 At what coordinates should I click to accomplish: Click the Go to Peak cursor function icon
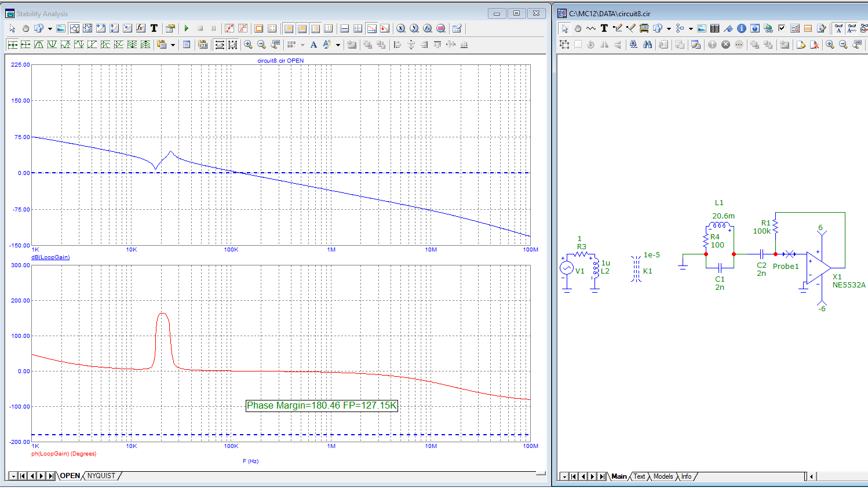[x=39, y=45]
